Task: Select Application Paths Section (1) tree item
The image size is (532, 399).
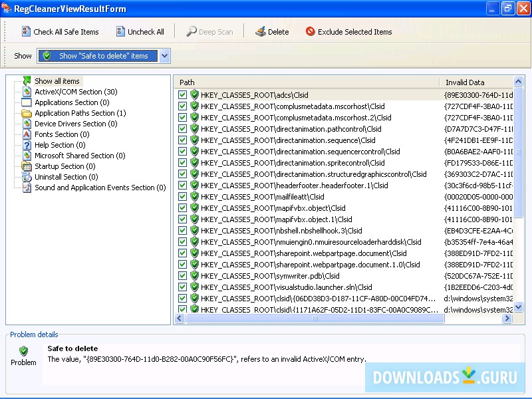Action: click(x=80, y=113)
